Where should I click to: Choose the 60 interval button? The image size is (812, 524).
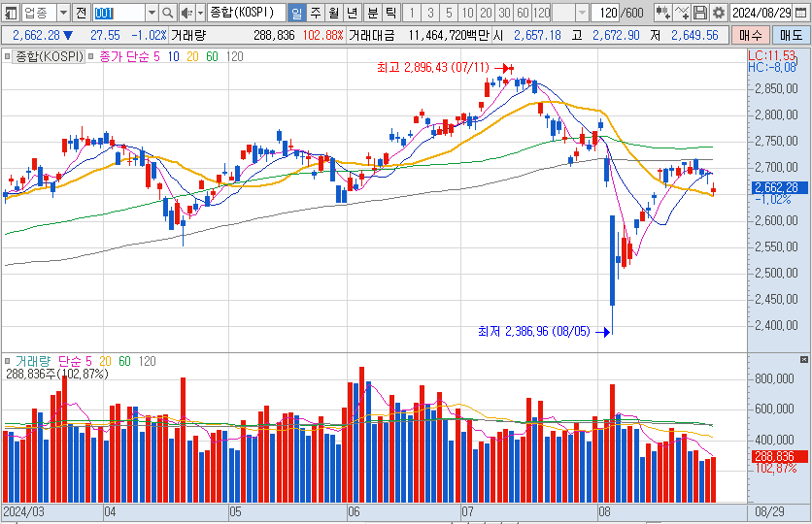tap(523, 13)
